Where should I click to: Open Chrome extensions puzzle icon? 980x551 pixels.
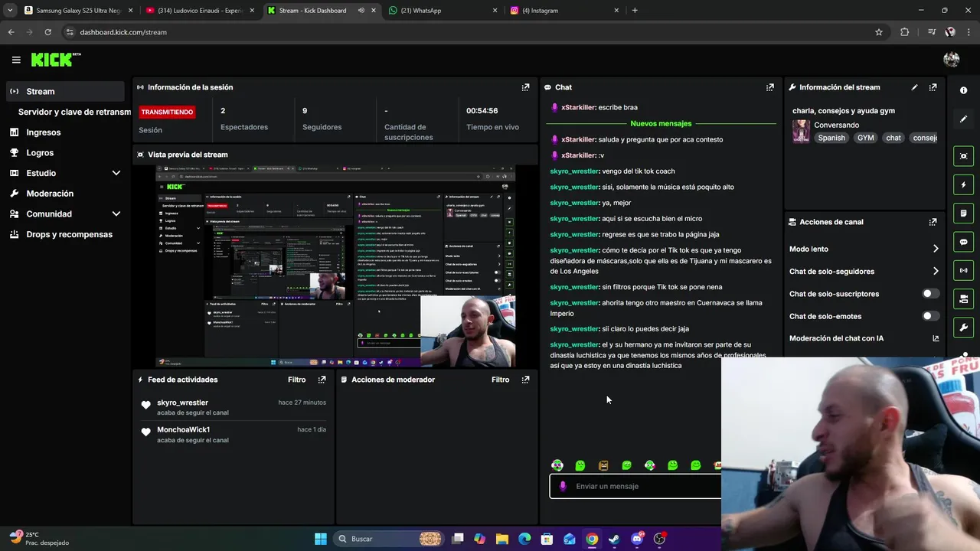(905, 32)
